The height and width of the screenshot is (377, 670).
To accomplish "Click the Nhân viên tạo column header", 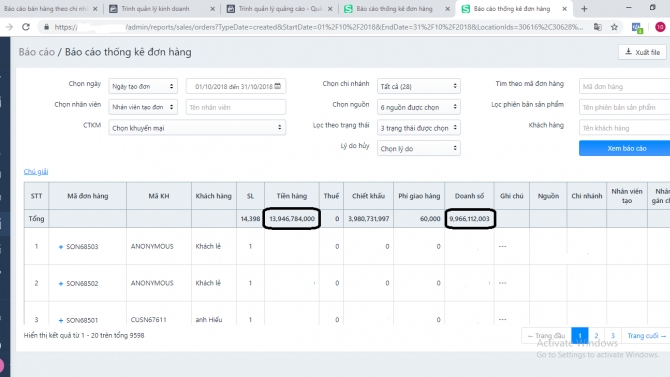I will click(627, 196).
